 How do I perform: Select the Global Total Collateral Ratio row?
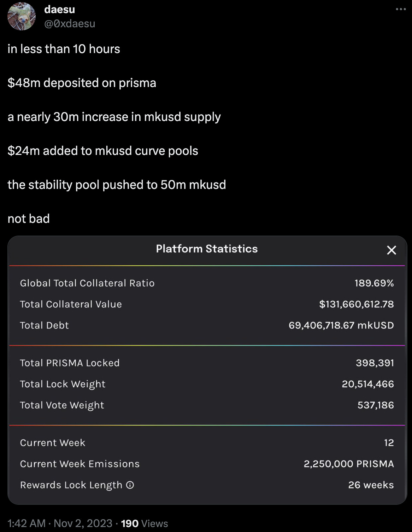coord(207,283)
